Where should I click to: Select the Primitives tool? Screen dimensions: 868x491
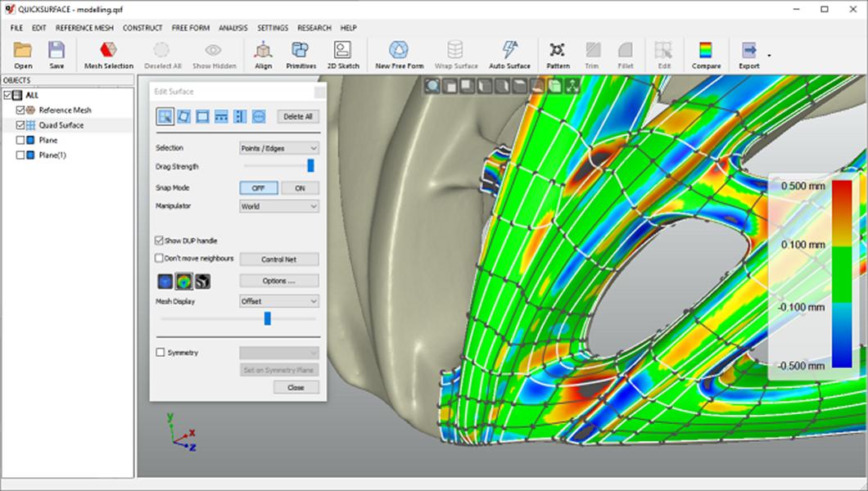[301, 51]
